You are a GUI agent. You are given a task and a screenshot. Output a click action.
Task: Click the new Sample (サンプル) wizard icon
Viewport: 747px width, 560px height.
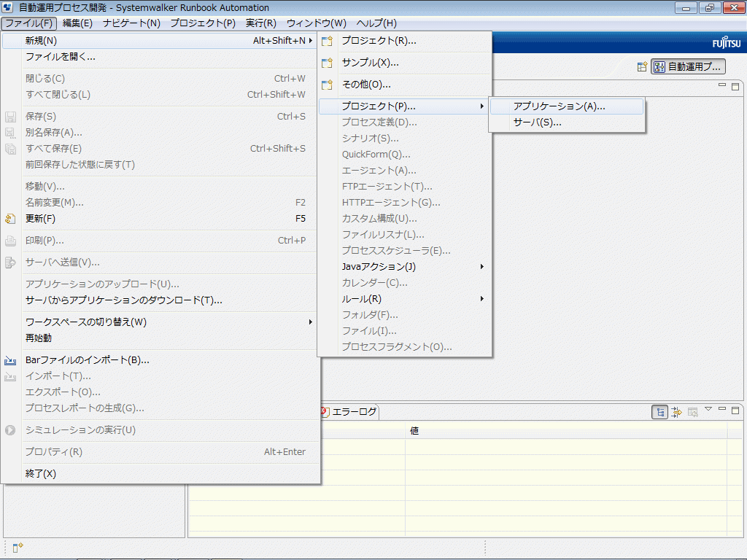pos(328,63)
